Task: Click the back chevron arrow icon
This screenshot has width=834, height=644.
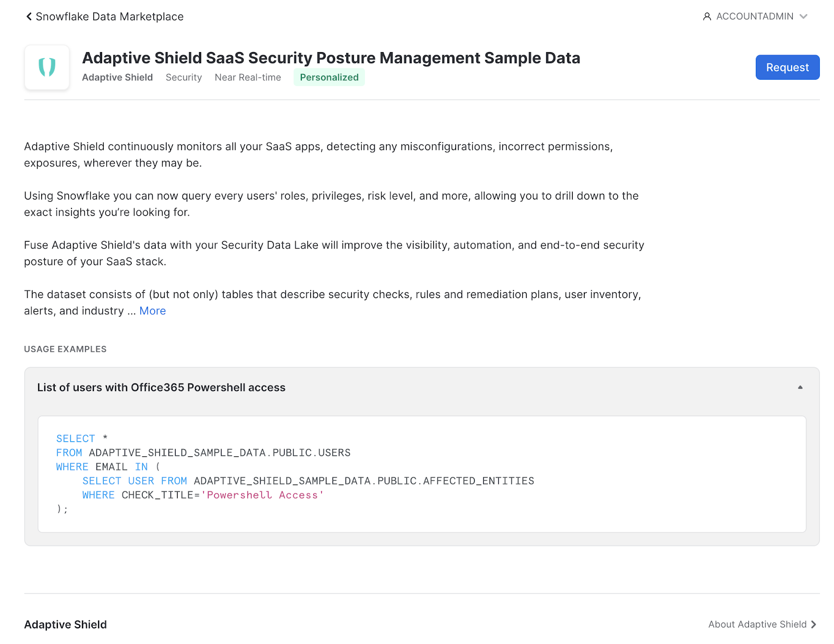Action: tap(29, 17)
